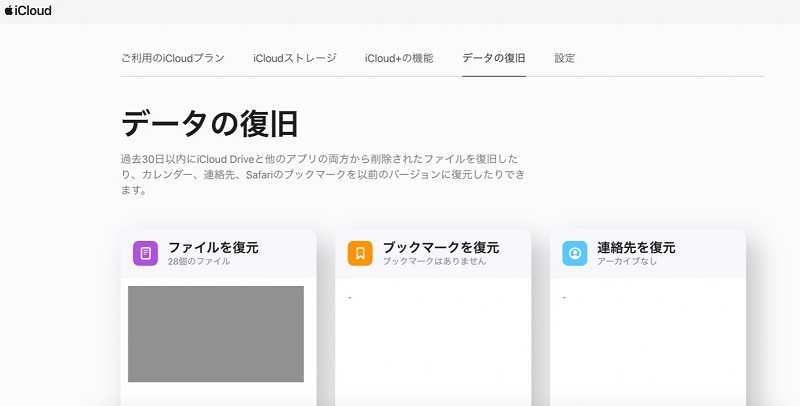Go to the 設定 tab
Image resolution: width=800 pixels, height=406 pixels.
pyautogui.click(x=565, y=58)
